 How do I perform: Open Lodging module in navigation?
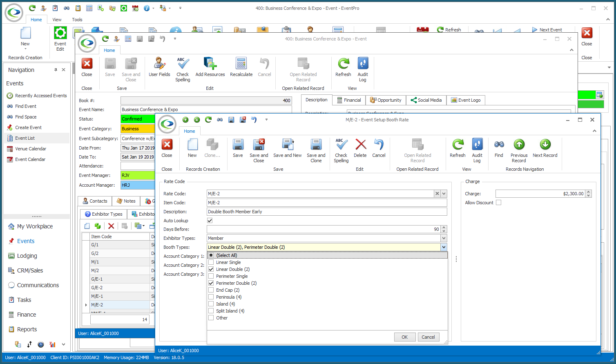tap(27, 256)
